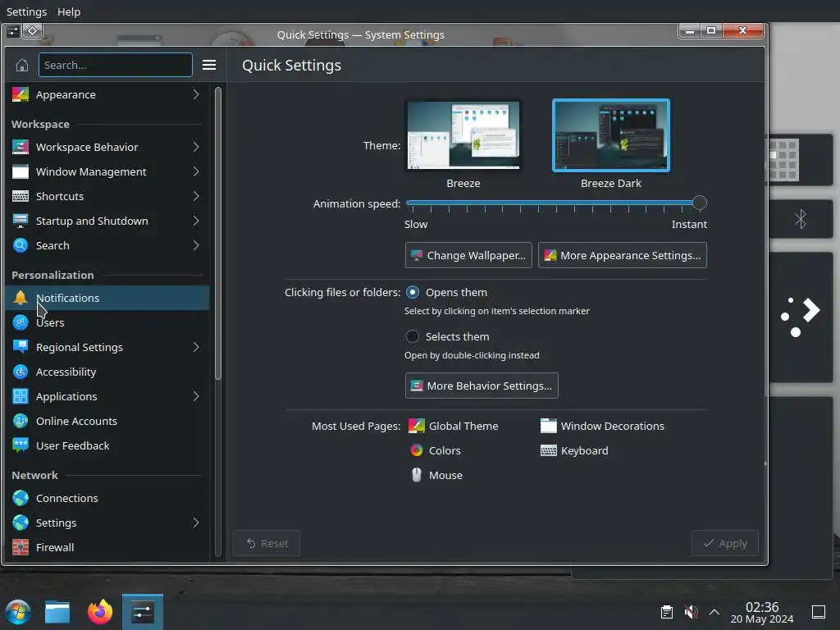Screen dimensions: 840x630
Task: Click the Appearance sidebar icon
Action: (21, 95)
